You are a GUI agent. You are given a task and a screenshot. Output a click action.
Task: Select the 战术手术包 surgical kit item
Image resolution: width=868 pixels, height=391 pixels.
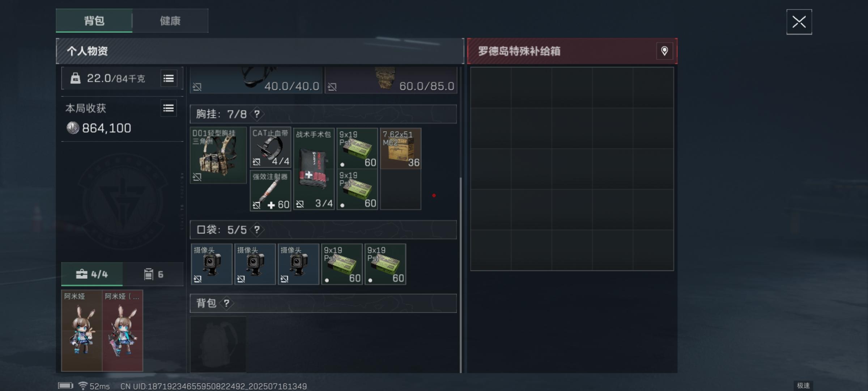click(x=314, y=169)
